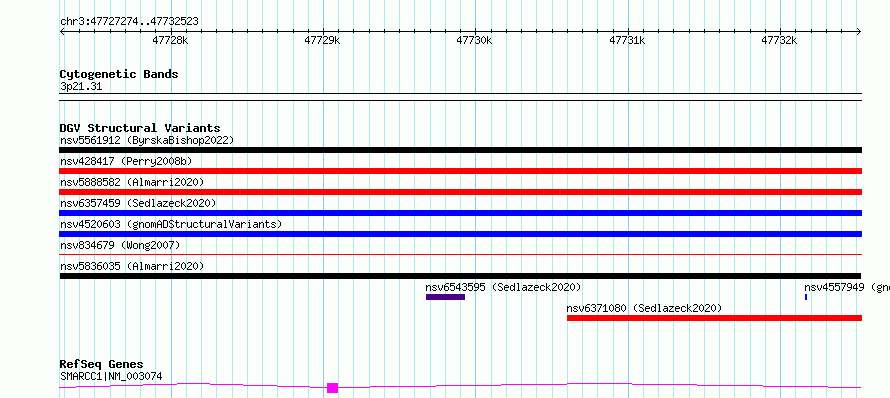Select the 3p21.31 band label
890x398 pixels.
point(81,87)
